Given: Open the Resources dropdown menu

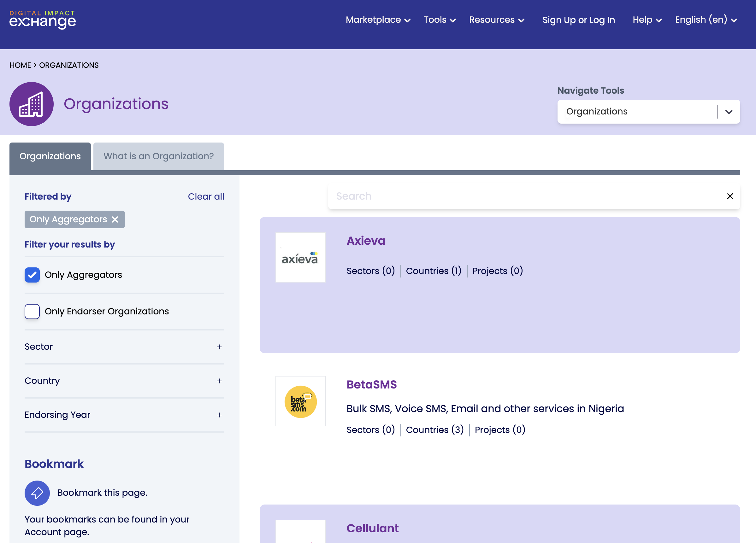Looking at the screenshot, I should point(497,20).
